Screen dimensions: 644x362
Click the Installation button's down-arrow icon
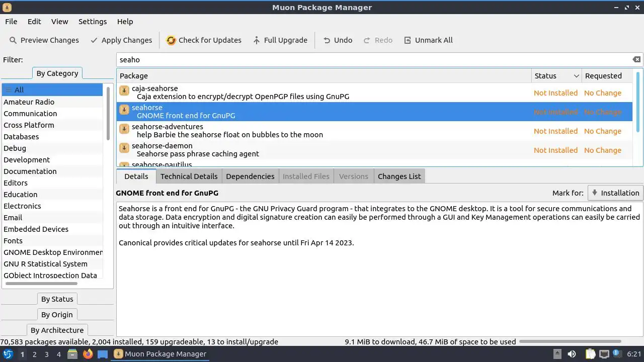point(595,193)
